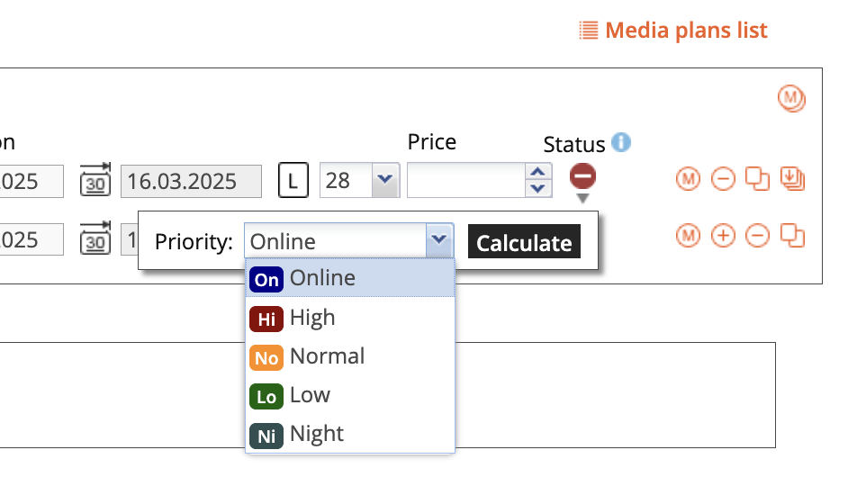Click first row's copy squares icon
The height and width of the screenshot is (504, 857).
point(758,180)
